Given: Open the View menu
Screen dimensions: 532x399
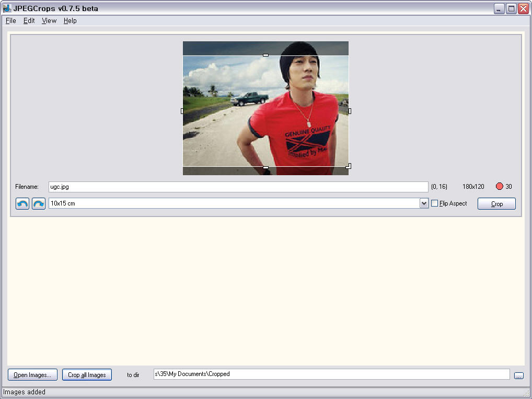Looking at the screenshot, I should click(49, 21).
